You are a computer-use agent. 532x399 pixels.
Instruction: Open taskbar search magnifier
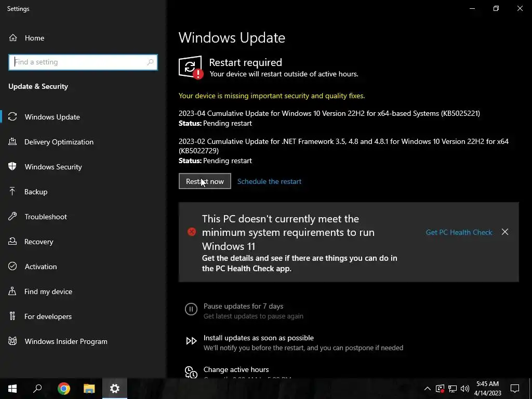(37, 389)
